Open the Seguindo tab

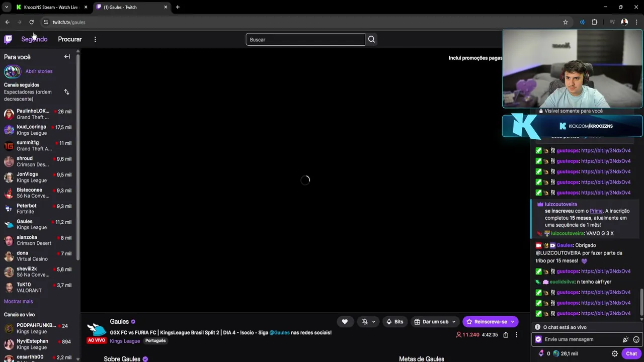coord(34,39)
